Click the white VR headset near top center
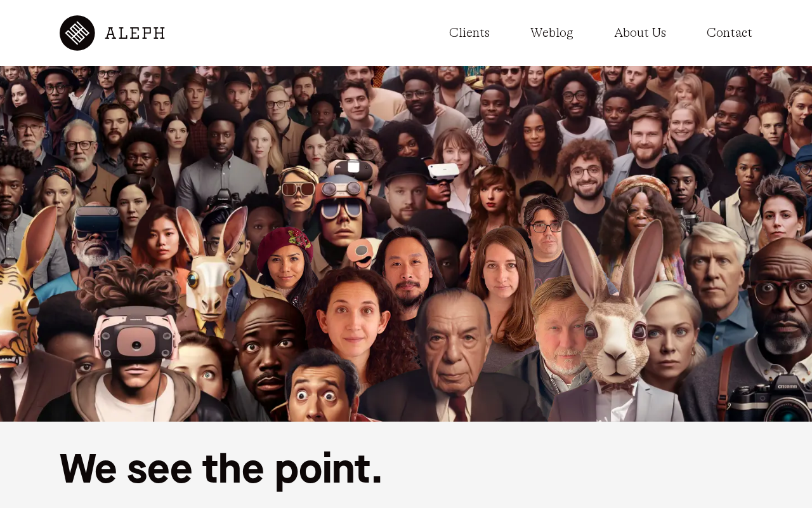This screenshot has width=812, height=508. click(443, 171)
